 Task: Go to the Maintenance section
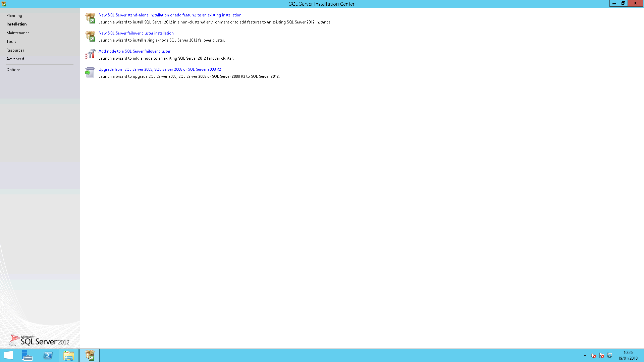click(18, 33)
